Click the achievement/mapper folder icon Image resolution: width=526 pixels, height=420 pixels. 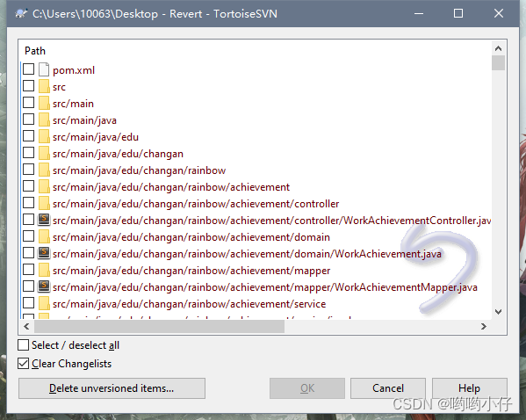(x=44, y=271)
